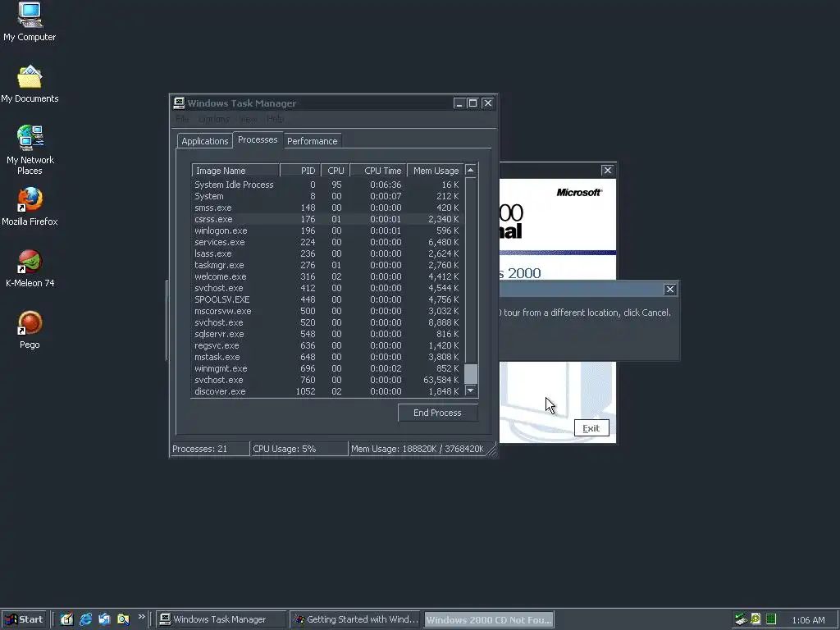
Task: Click the CPU Usage 5% status bar entry
Action: [299, 449]
